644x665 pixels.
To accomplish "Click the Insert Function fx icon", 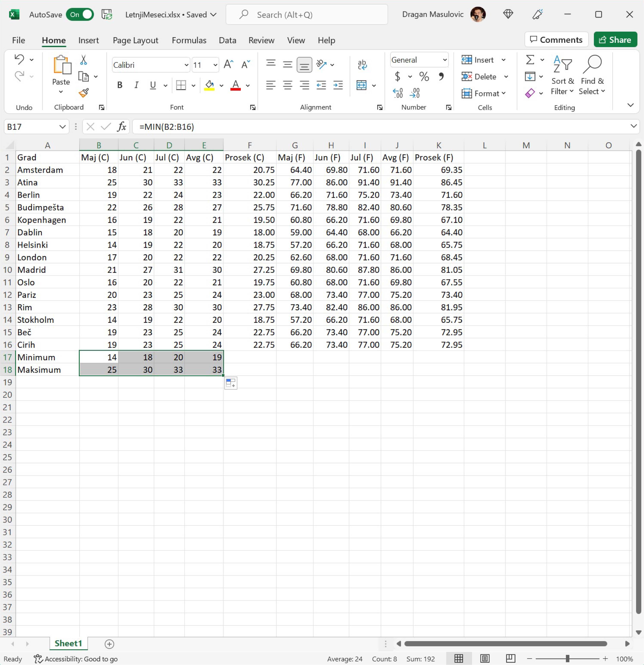I will tap(121, 127).
